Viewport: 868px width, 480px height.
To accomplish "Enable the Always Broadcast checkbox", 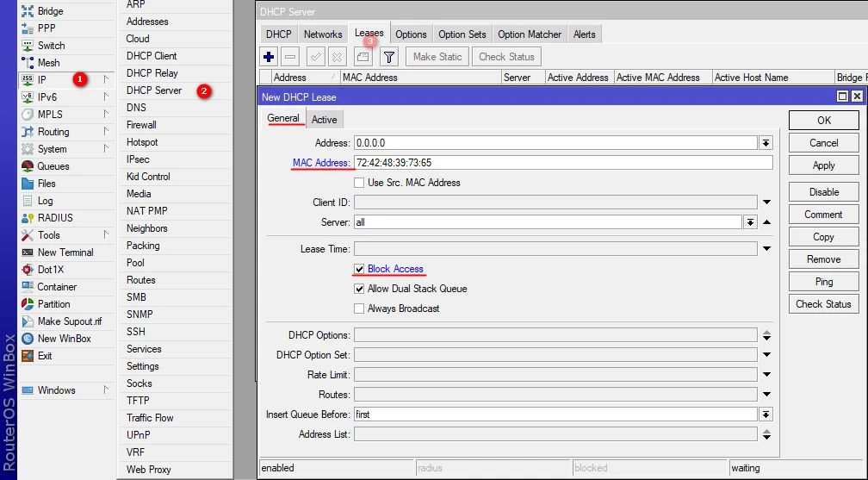I will point(359,309).
